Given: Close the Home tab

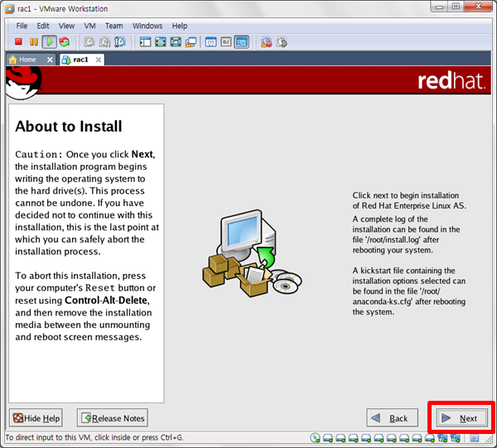Looking at the screenshot, I should click(50, 60).
